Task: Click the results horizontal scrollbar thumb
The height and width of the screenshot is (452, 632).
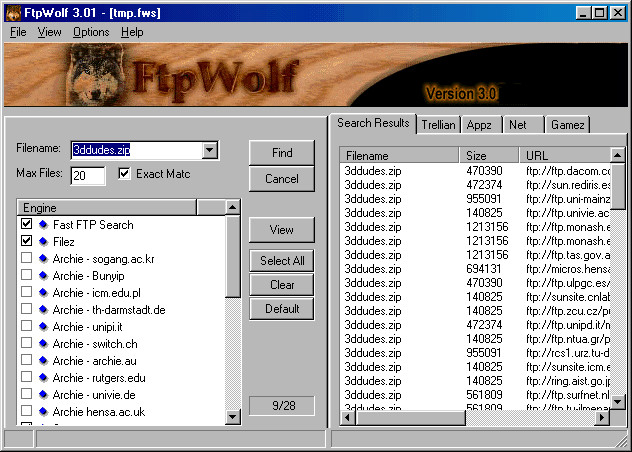Action: (410, 418)
